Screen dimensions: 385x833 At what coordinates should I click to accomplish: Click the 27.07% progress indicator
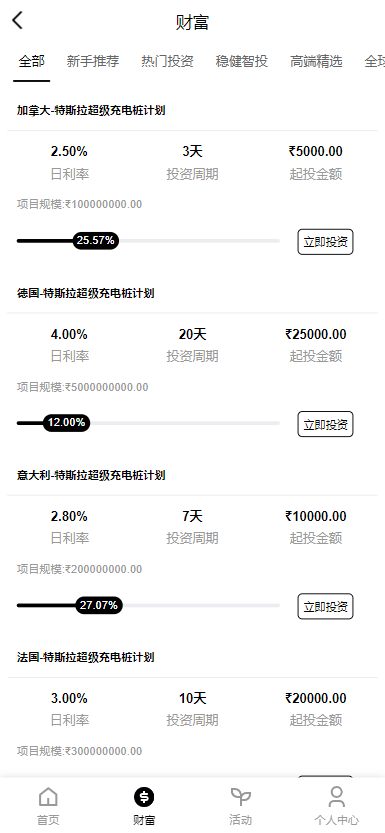pos(99,605)
